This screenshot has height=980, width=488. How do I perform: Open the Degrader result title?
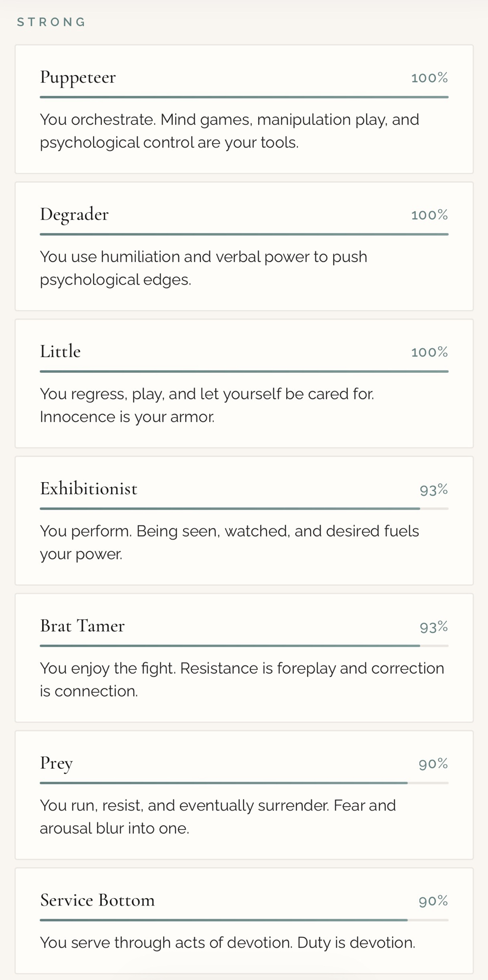click(74, 215)
